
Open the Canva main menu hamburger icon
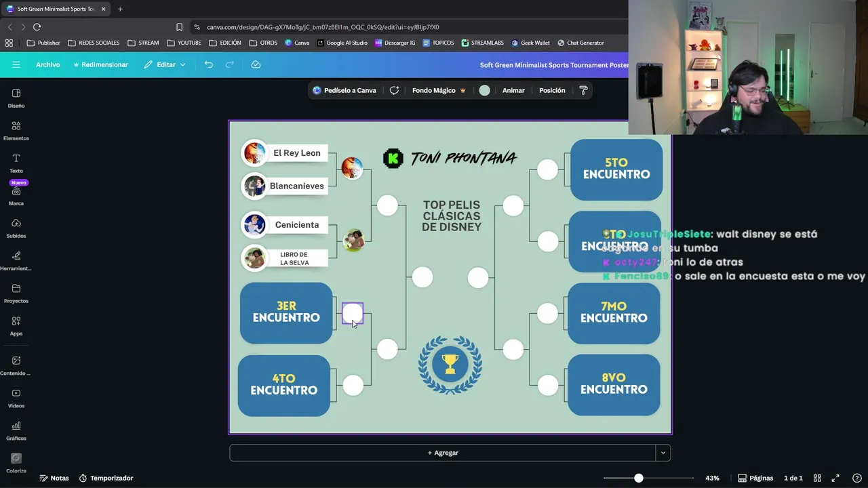click(x=16, y=64)
